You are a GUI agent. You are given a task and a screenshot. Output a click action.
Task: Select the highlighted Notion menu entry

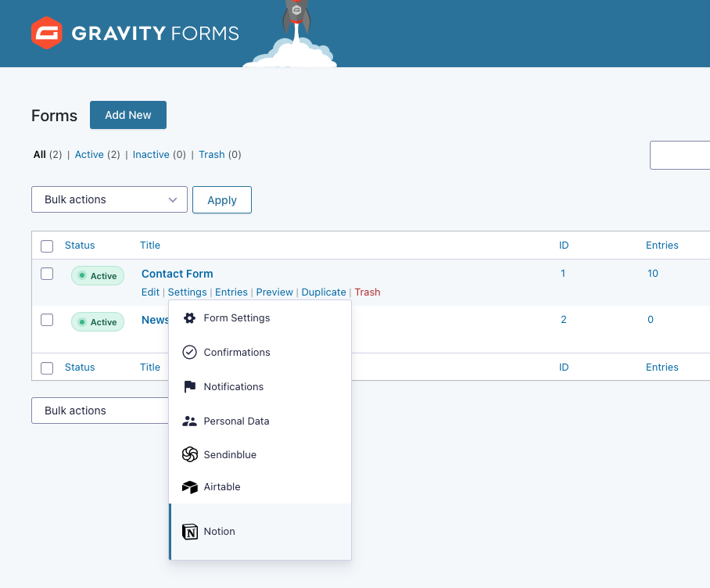pyautogui.click(x=260, y=532)
